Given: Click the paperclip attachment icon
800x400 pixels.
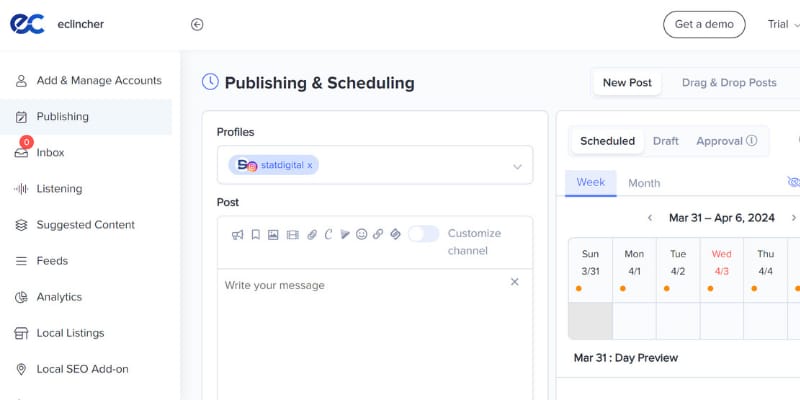Looking at the screenshot, I should click(311, 235).
